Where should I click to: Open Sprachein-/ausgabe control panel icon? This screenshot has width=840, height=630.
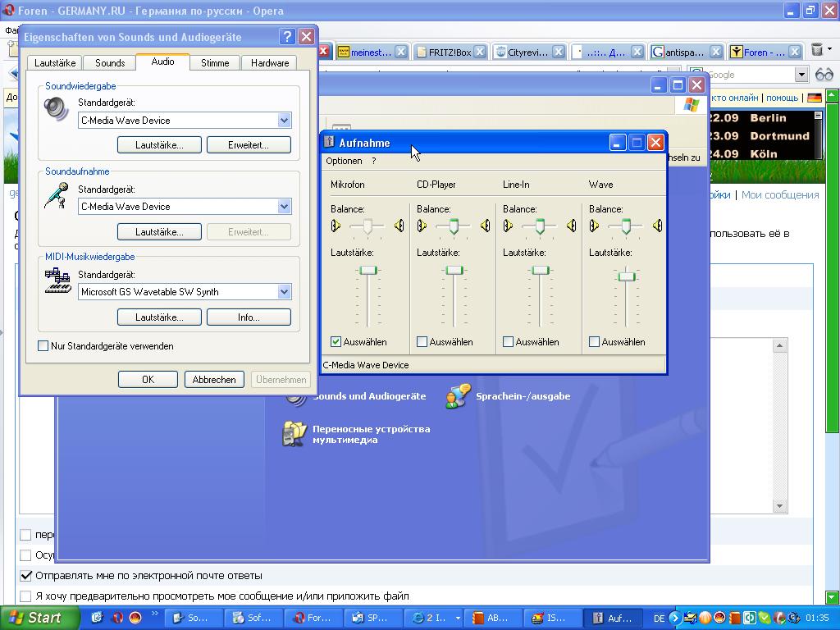tap(458, 396)
